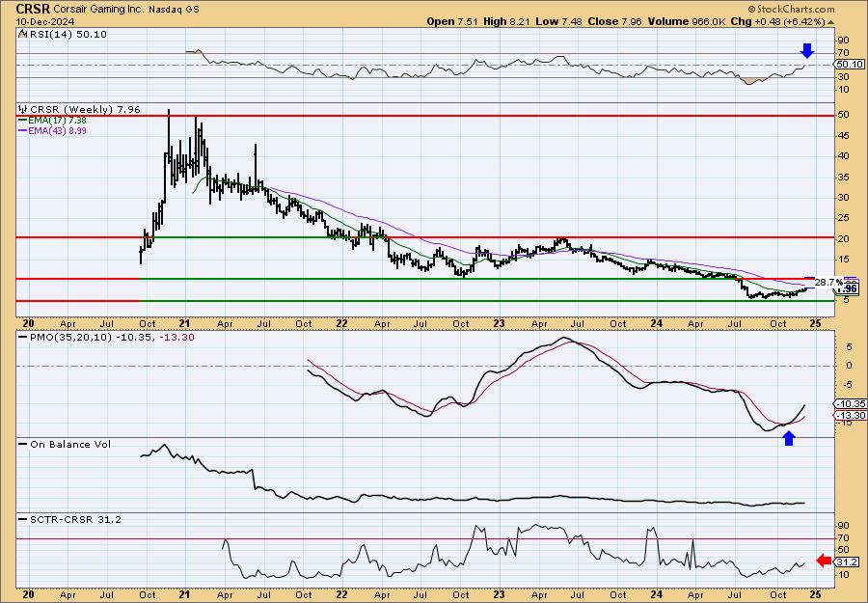Click the -15 PMO axis label
868x603 pixels.
[844, 423]
